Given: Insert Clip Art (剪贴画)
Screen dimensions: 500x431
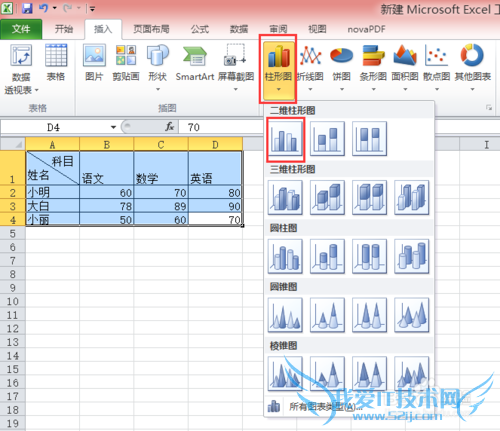Looking at the screenshot, I should click(x=126, y=63).
